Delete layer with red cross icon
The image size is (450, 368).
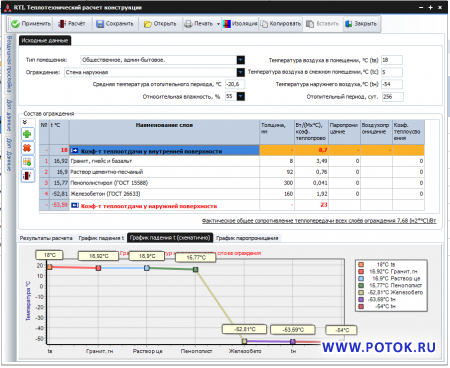click(x=27, y=148)
